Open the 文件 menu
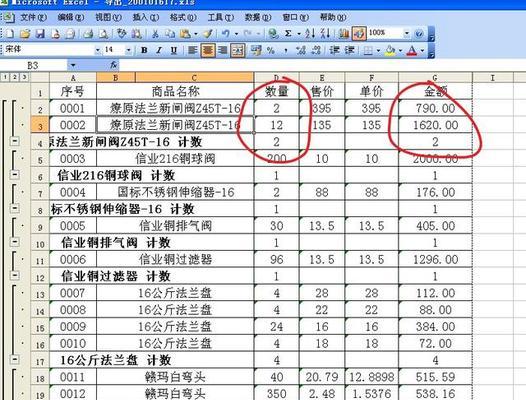The image size is (526, 400). click(x=33, y=17)
